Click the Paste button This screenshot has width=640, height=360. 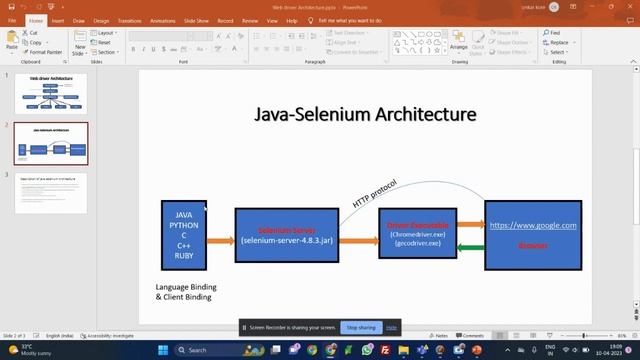pos(12,42)
